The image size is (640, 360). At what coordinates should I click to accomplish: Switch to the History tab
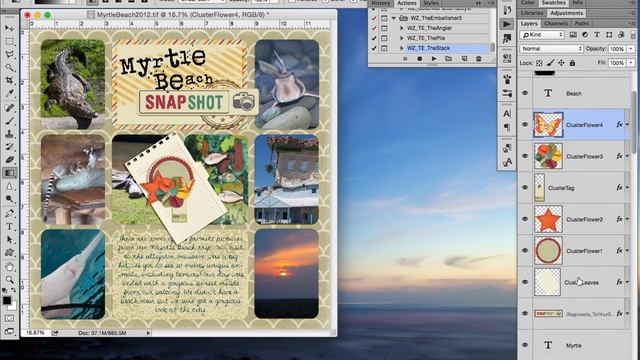pyautogui.click(x=380, y=3)
